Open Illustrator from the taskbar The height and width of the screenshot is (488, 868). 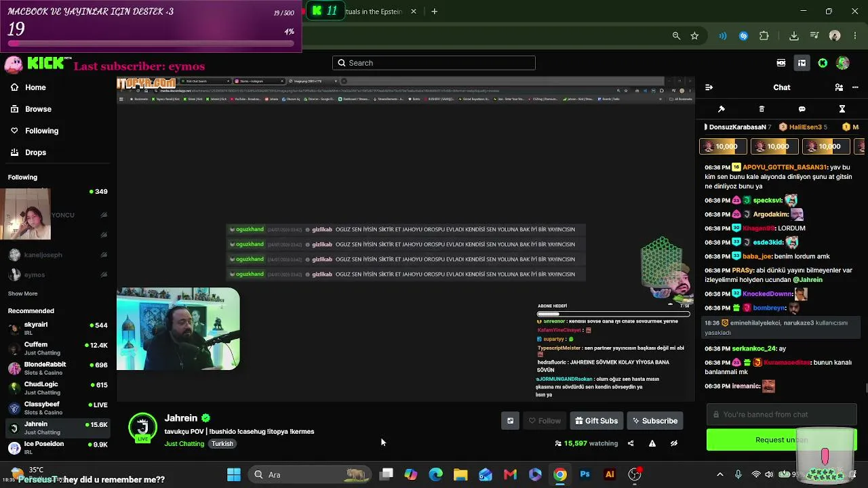pos(610,474)
